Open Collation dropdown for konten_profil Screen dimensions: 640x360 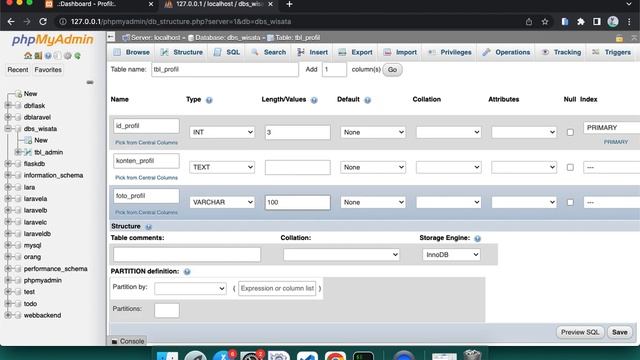tap(449, 167)
